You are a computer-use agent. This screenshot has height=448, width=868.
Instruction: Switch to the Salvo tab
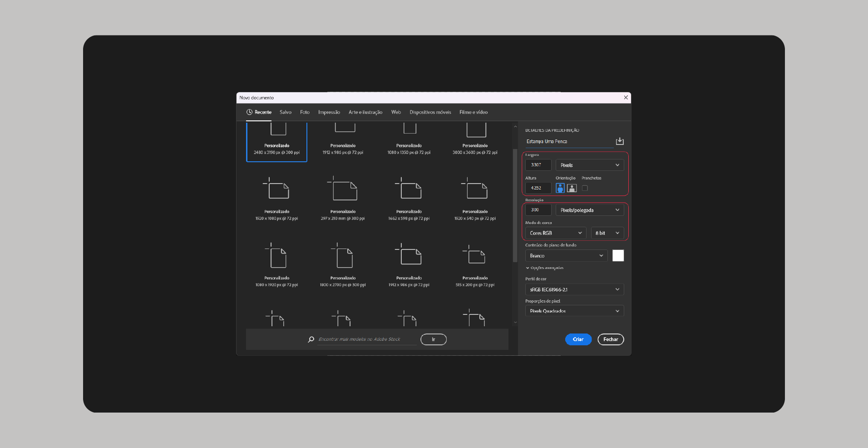[286, 112]
